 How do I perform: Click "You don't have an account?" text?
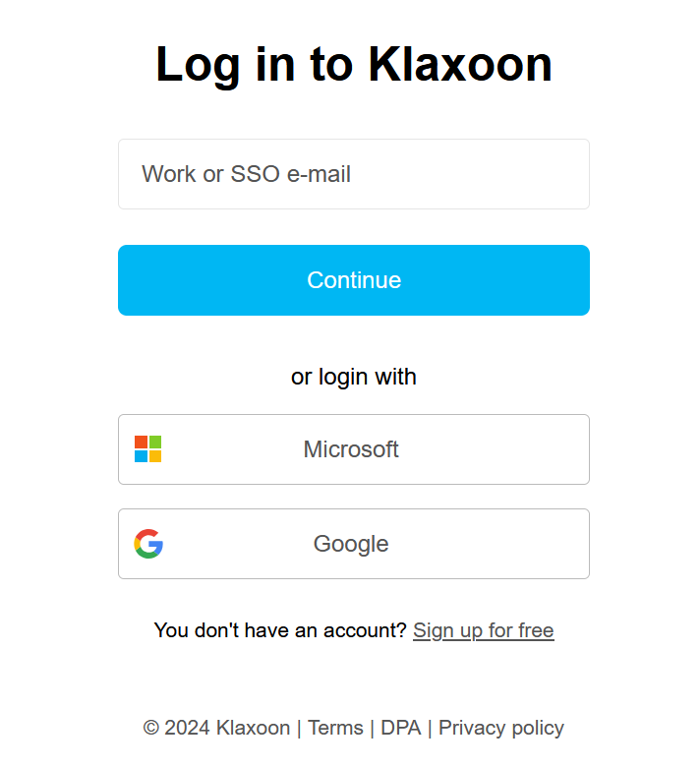[280, 630]
